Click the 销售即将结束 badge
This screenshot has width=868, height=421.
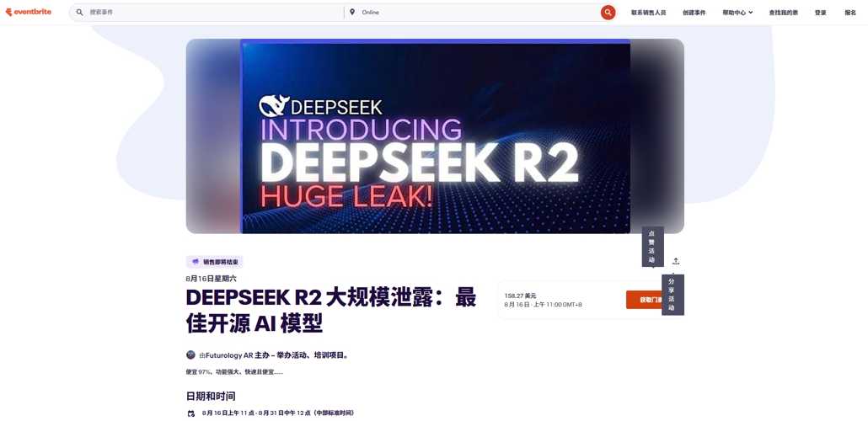click(x=215, y=262)
